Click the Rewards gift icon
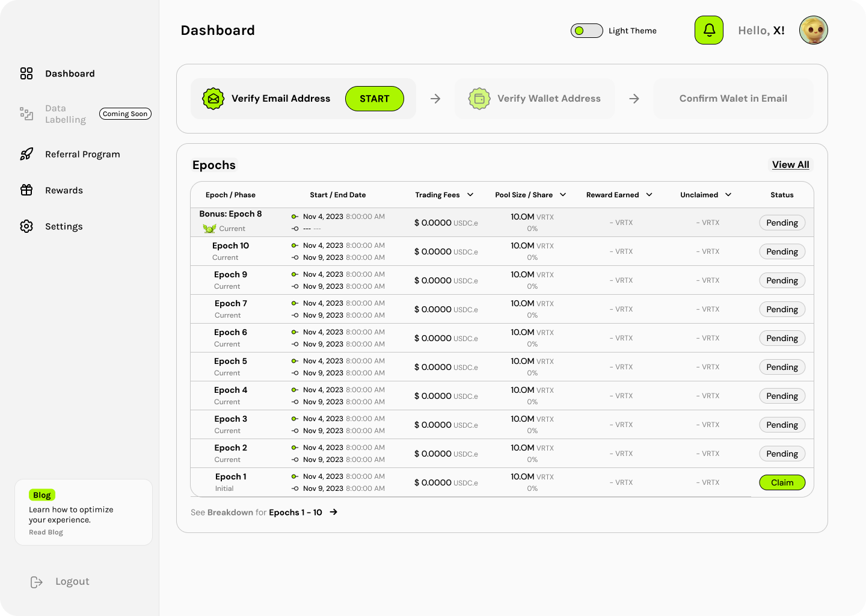866x616 pixels. click(x=26, y=190)
